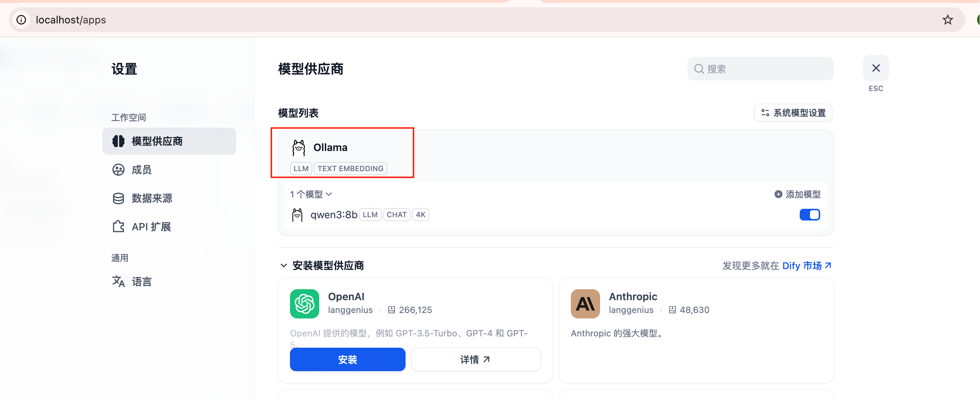This screenshot has height=400, width=980.
Task: Click the 语言 translation icon
Action: 118,282
